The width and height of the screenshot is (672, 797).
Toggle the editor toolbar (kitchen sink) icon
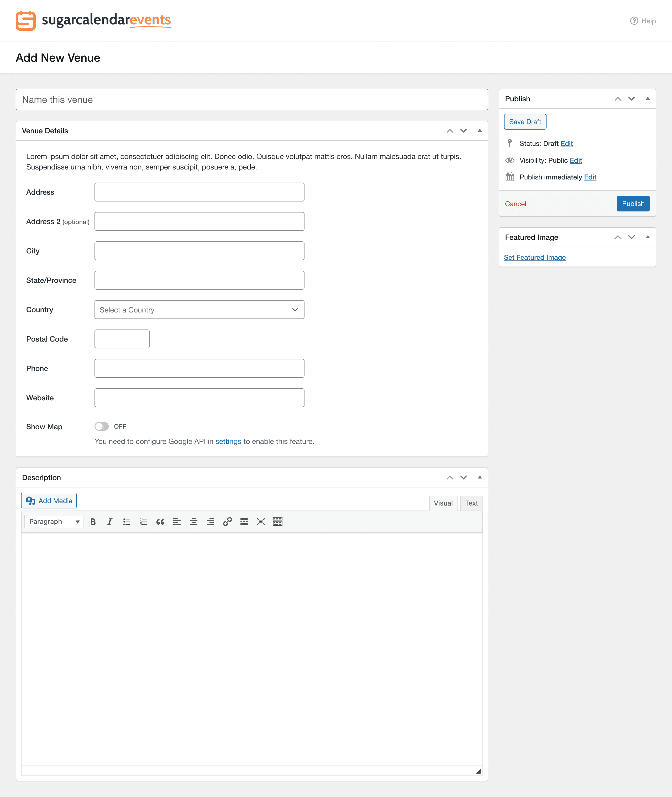278,522
